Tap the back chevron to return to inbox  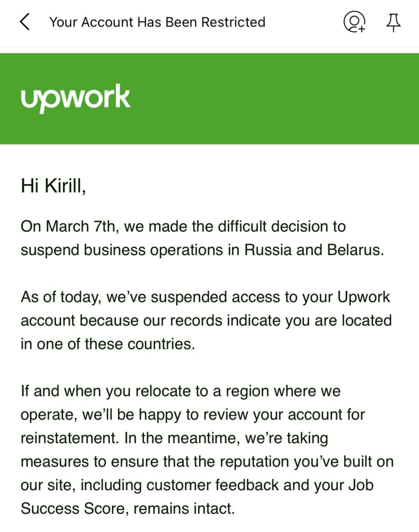point(24,22)
